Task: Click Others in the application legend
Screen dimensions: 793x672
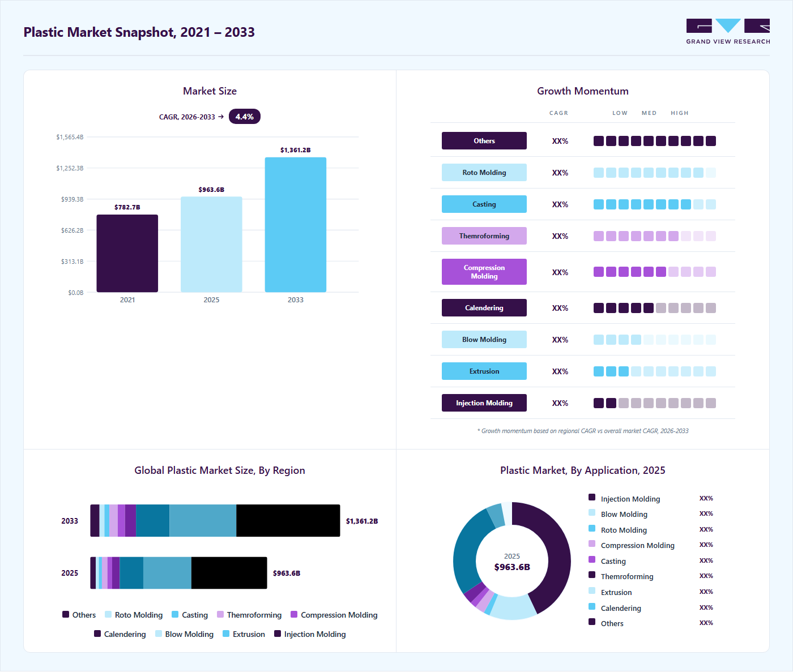Action: [x=612, y=623]
